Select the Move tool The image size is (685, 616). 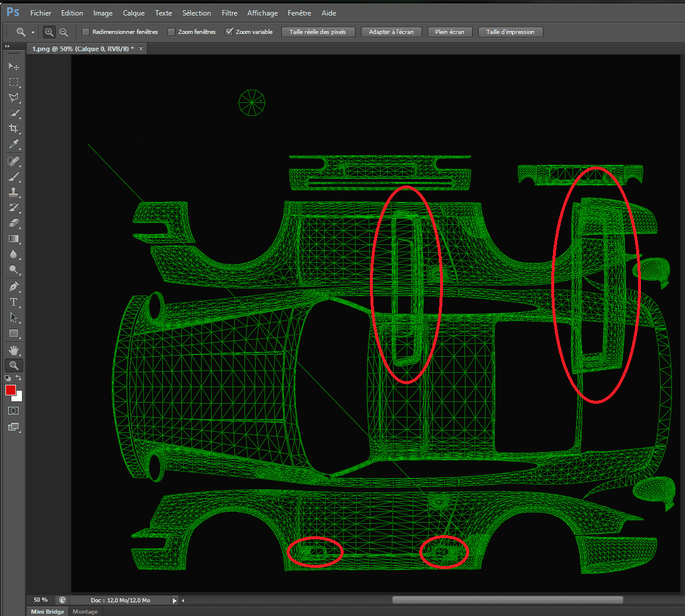point(14,66)
